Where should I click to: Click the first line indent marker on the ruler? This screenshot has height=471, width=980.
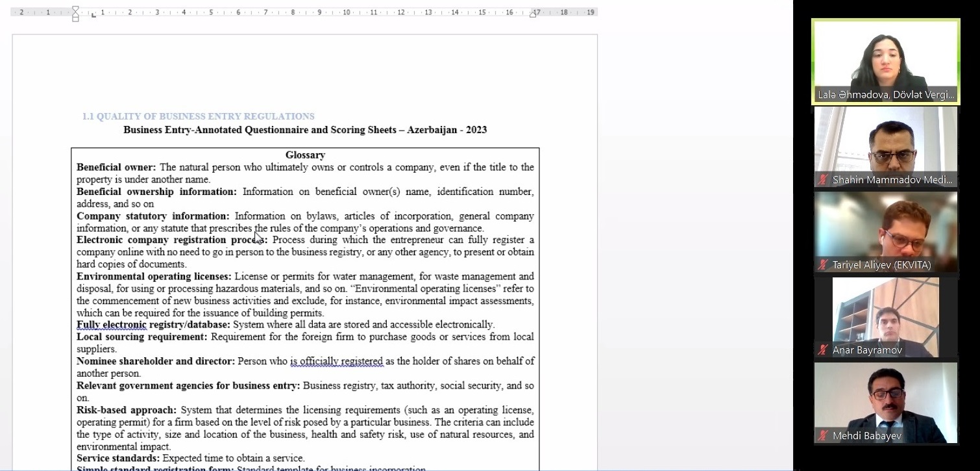pos(75,9)
